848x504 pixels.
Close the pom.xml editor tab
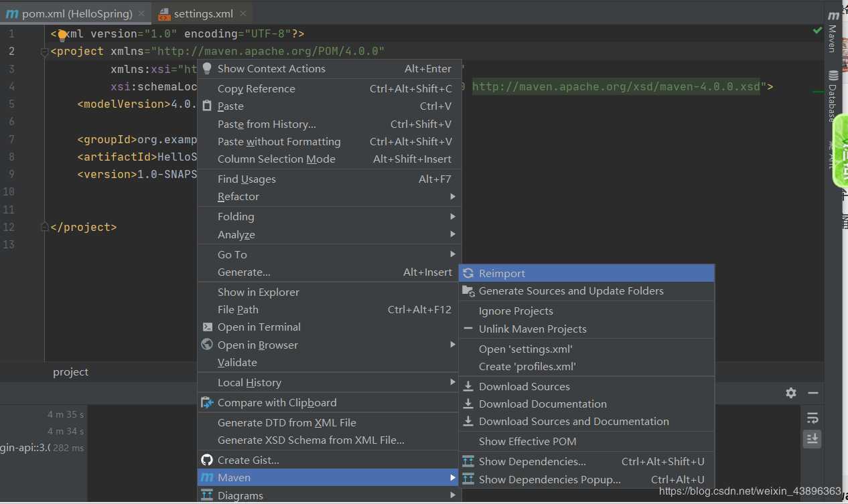point(141,13)
